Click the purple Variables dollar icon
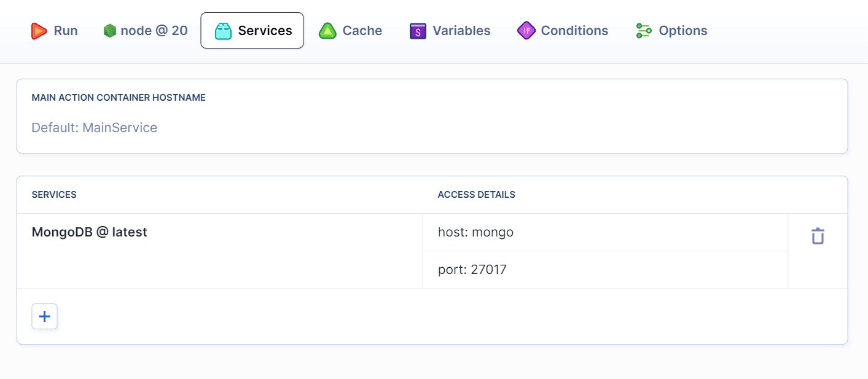This screenshot has width=868, height=379. click(x=418, y=30)
